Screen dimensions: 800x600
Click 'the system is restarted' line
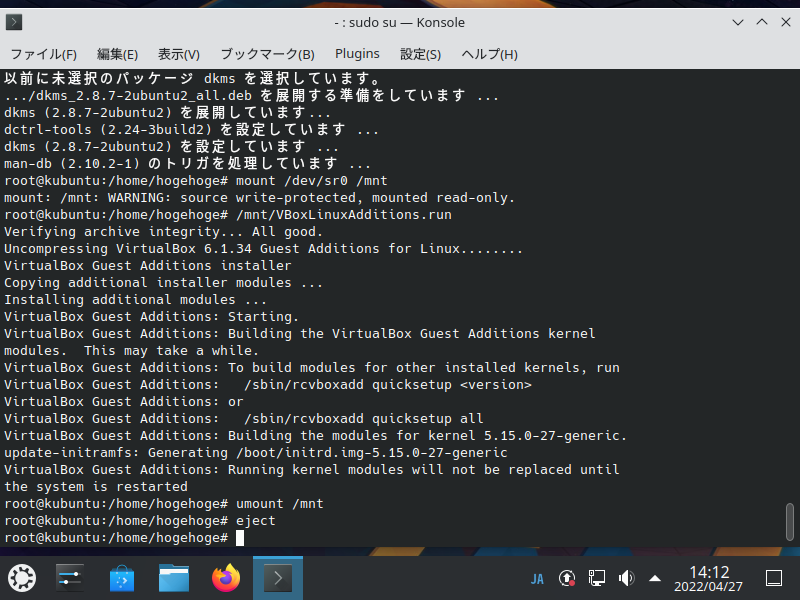tap(96, 487)
